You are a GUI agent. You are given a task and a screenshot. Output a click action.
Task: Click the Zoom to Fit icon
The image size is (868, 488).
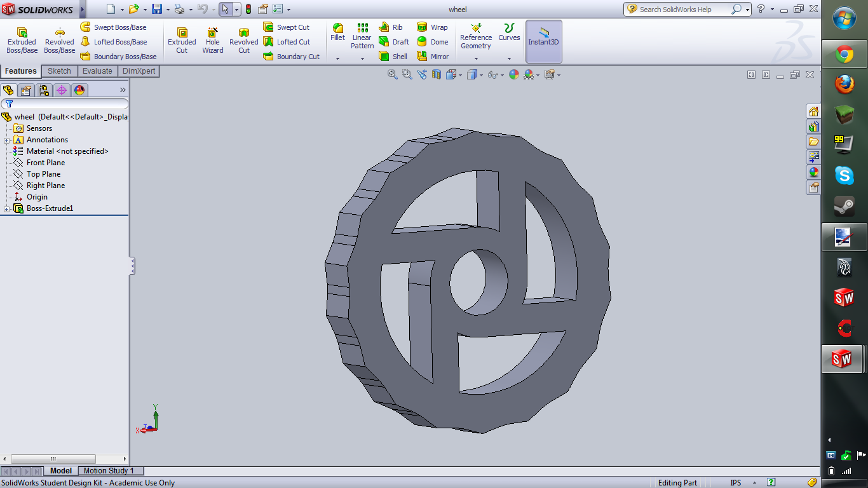[x=393, y=74]
